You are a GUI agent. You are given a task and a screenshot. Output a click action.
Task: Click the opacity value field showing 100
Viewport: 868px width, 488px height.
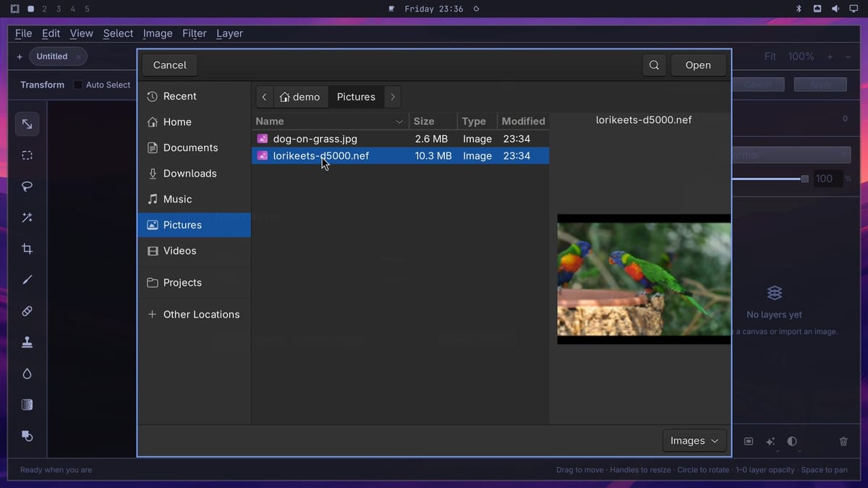coord(827,179)
